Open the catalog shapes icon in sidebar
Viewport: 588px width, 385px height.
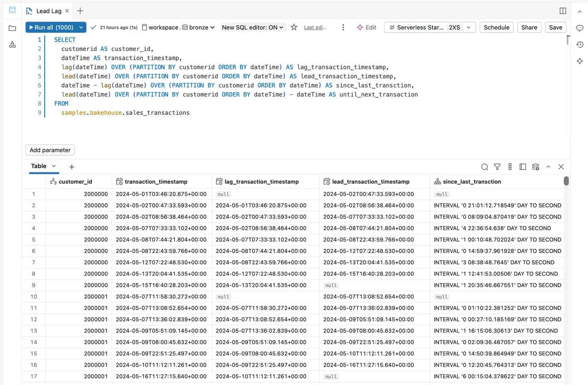[12, 45]
